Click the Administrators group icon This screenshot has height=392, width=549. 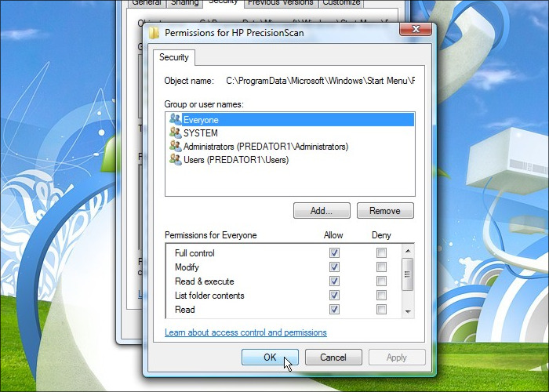175,147
